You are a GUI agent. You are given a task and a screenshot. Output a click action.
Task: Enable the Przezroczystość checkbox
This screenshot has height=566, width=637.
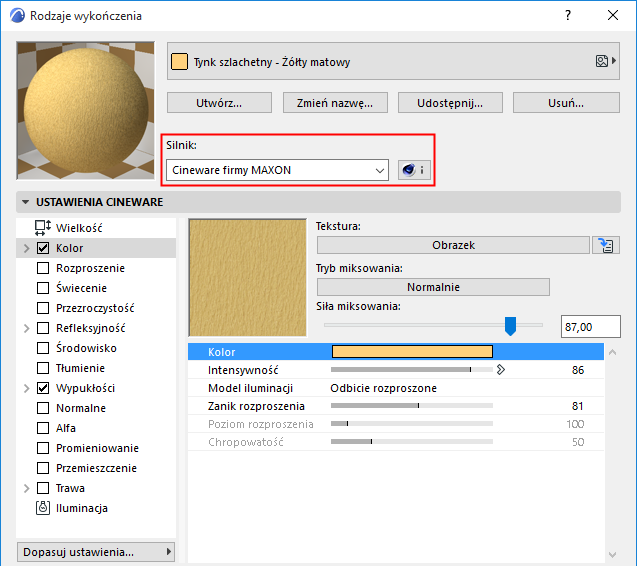43,308
